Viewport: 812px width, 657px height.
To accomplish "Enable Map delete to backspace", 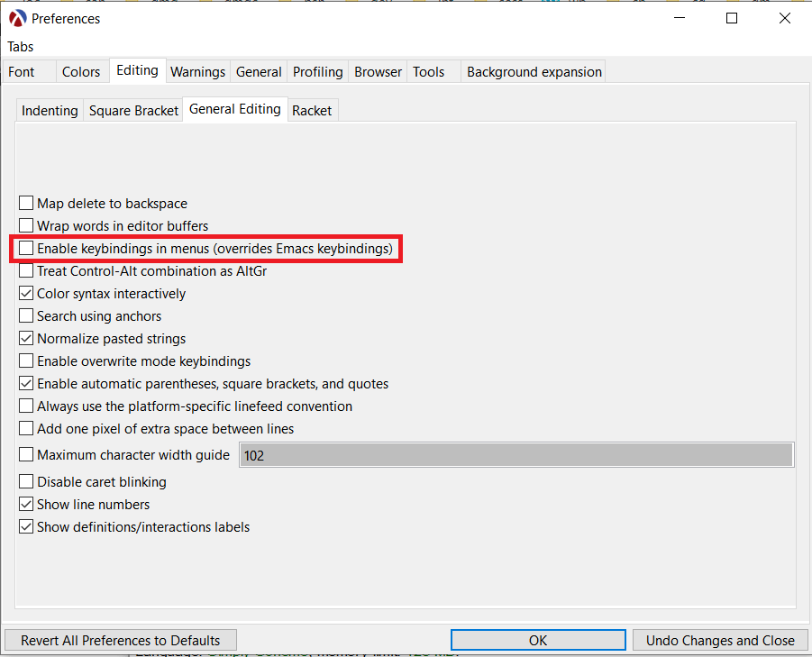I will click(x=26, y=204).
